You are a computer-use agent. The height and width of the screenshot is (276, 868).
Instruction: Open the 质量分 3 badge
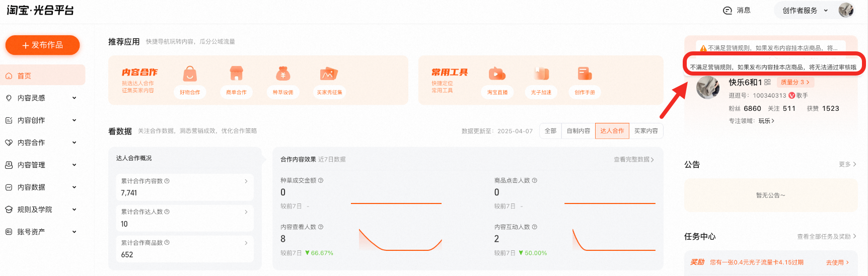pos(795,82)
